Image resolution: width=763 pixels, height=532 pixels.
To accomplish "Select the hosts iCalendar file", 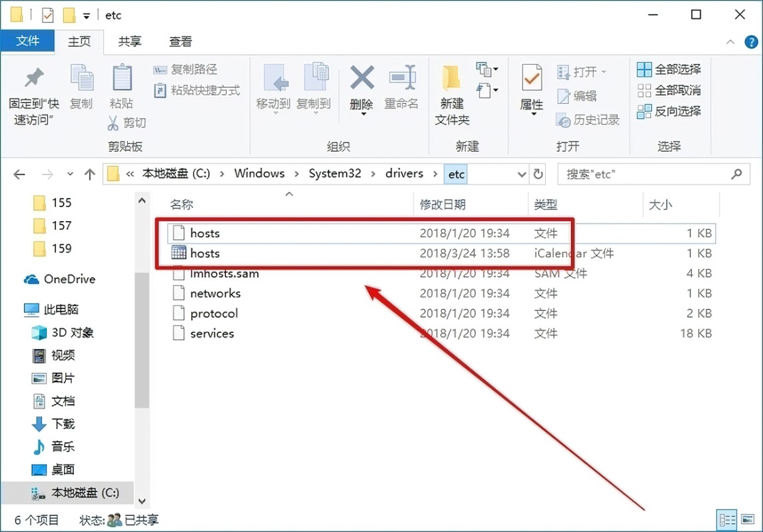I will [441, 254].
